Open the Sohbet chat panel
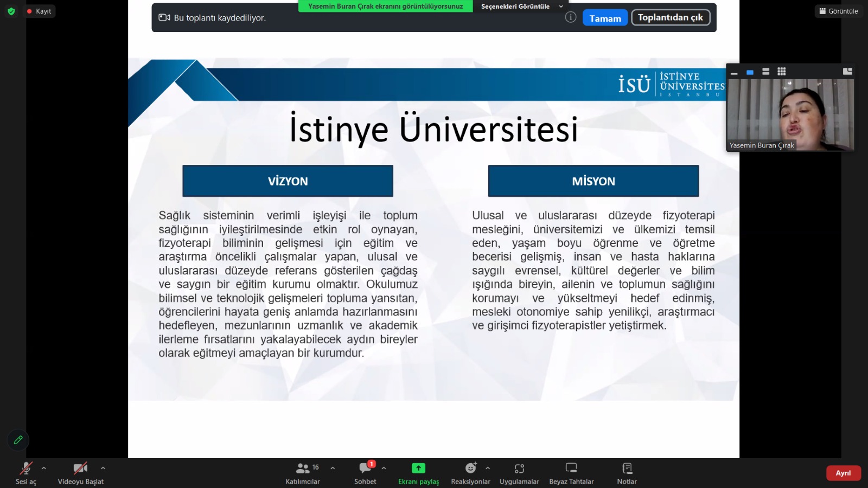Viewport: 868px width, 488px height. (x=365, y=473)
